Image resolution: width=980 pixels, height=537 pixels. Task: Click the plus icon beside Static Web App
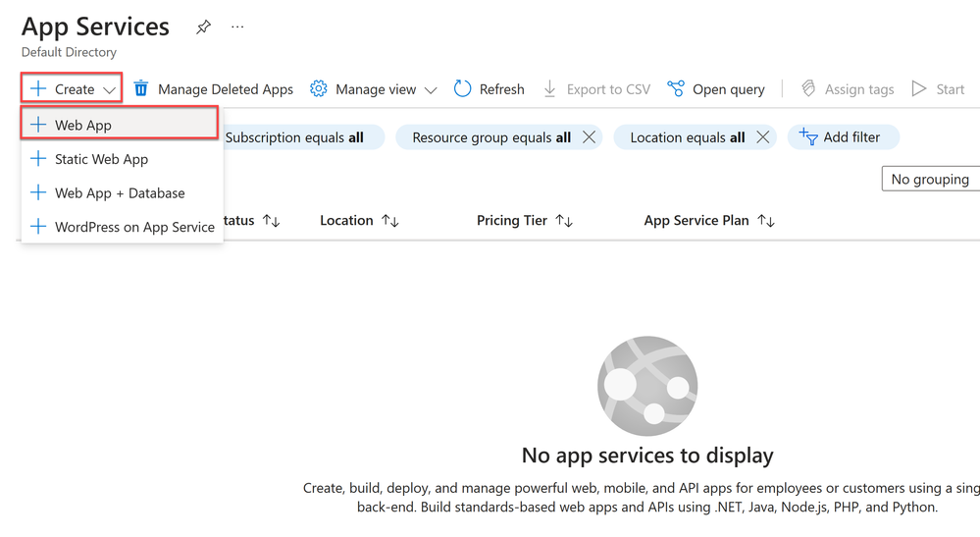(38, 159)
